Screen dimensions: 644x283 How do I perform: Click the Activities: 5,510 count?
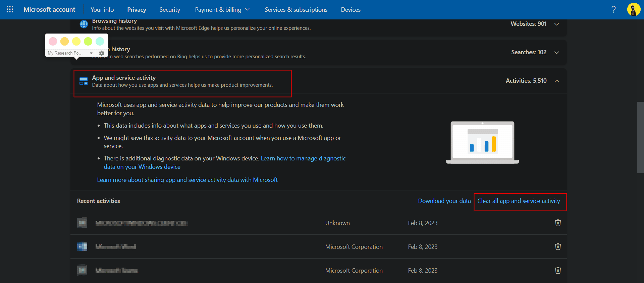click(x=526, y=81)
